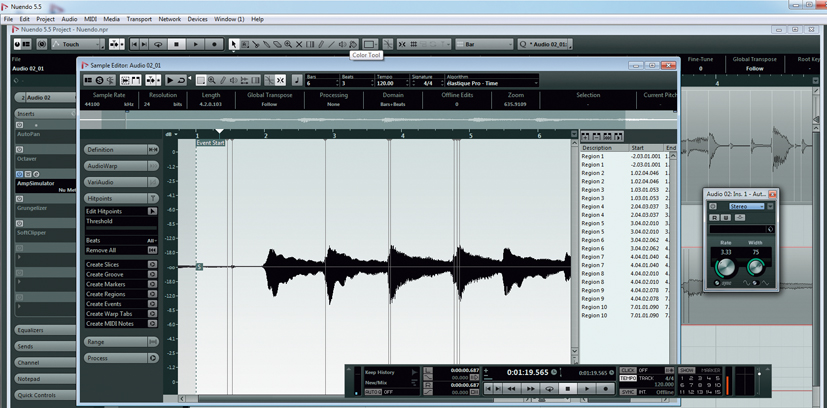This screenshot has height=408, width=827.
Task: Click Rewind on the transport panel
Action: click(x=512, y=388)
